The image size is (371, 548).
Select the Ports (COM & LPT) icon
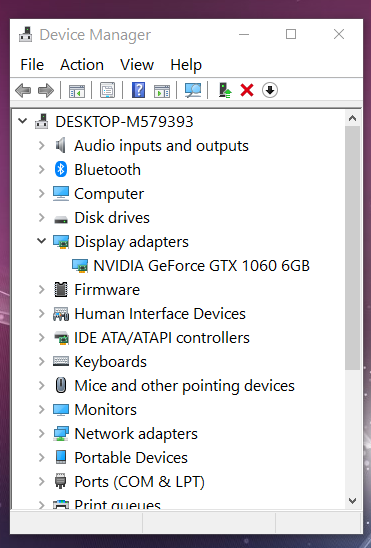click(x=61, y=481)
